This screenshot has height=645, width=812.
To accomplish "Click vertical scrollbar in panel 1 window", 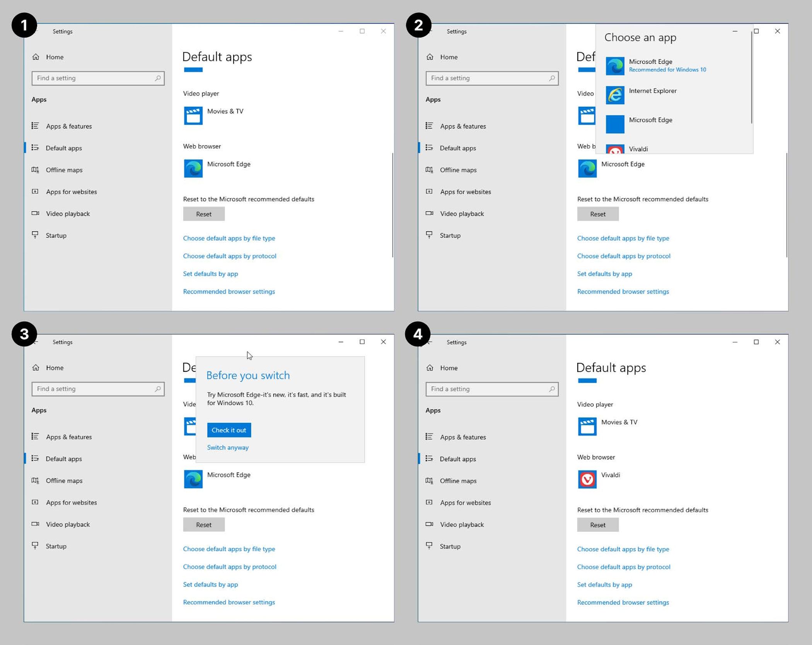I will coord(392,205).
